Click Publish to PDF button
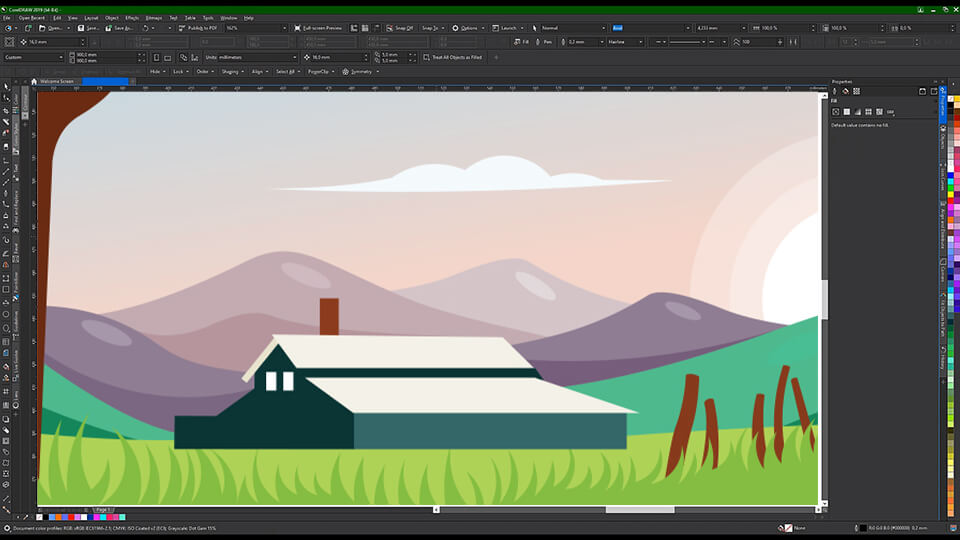 (x=198, y=28)
